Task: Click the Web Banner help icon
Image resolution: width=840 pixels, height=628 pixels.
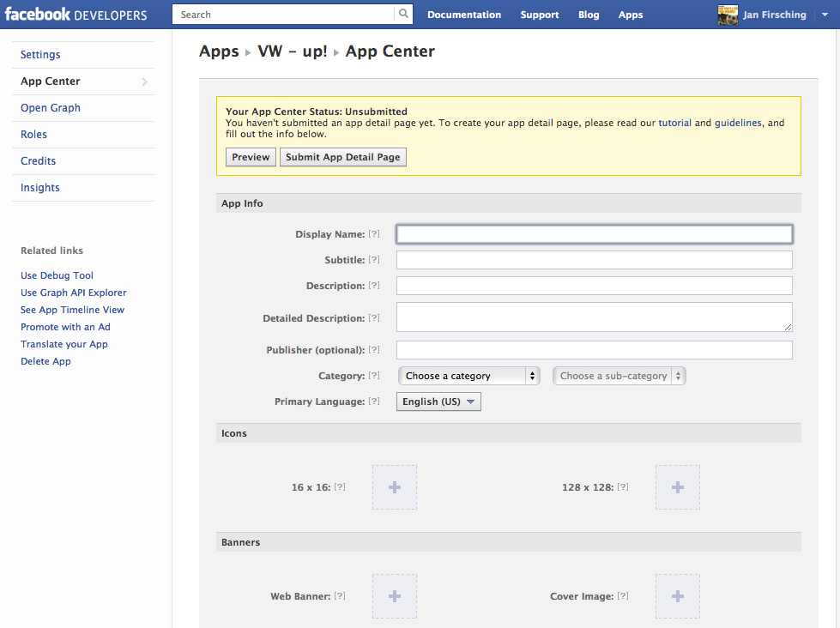Action: pyautogui.click(x=340, y=596)
